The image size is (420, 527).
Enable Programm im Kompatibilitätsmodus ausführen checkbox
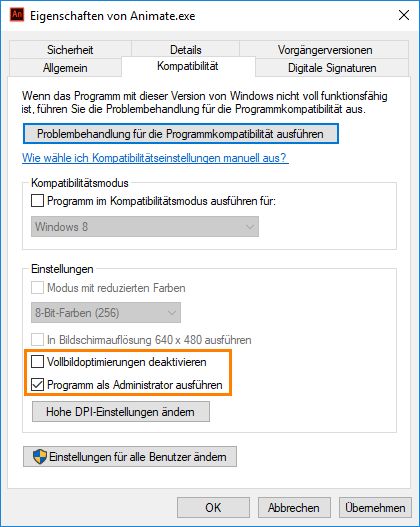(37, 201)
